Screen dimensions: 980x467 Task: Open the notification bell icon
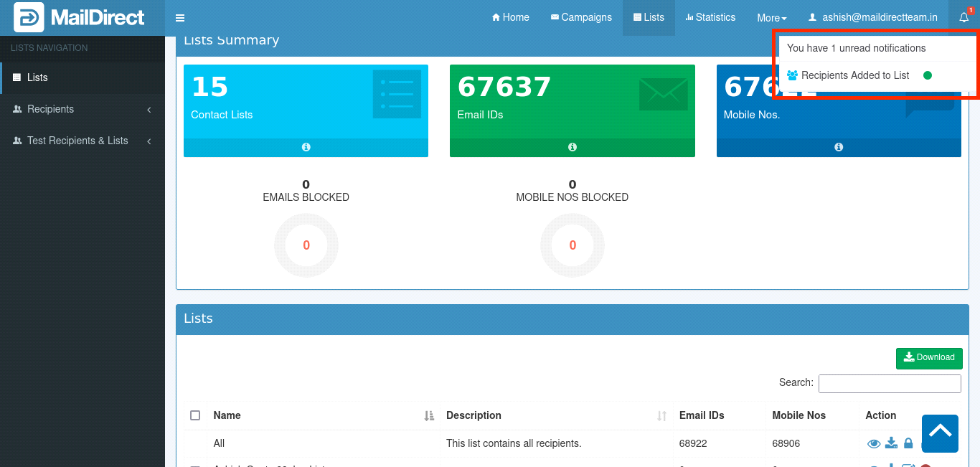point(963,18)
